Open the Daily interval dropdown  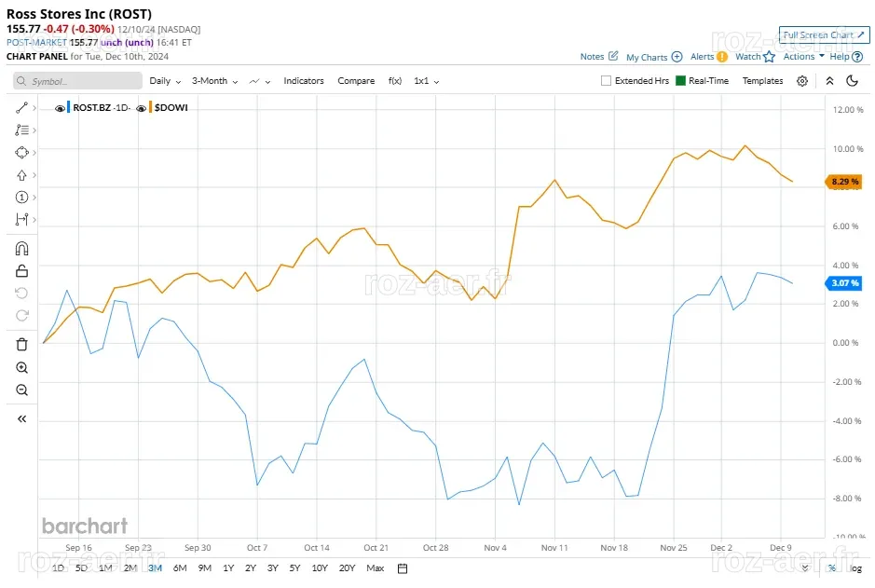point(165,81)
